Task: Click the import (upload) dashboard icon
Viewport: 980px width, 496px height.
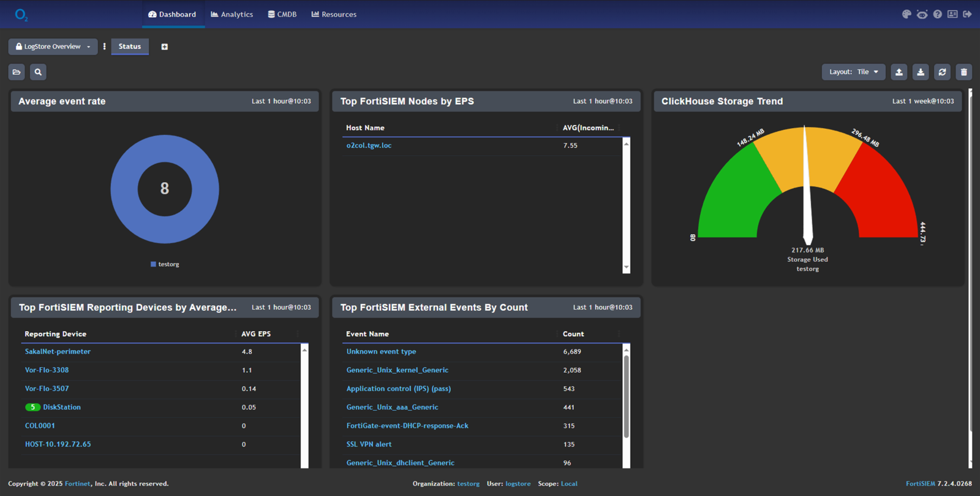Action: (899, 72)
